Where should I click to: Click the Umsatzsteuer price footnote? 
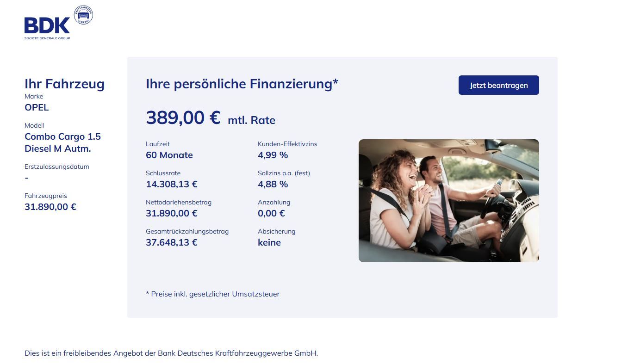click(x=213, y=294)
